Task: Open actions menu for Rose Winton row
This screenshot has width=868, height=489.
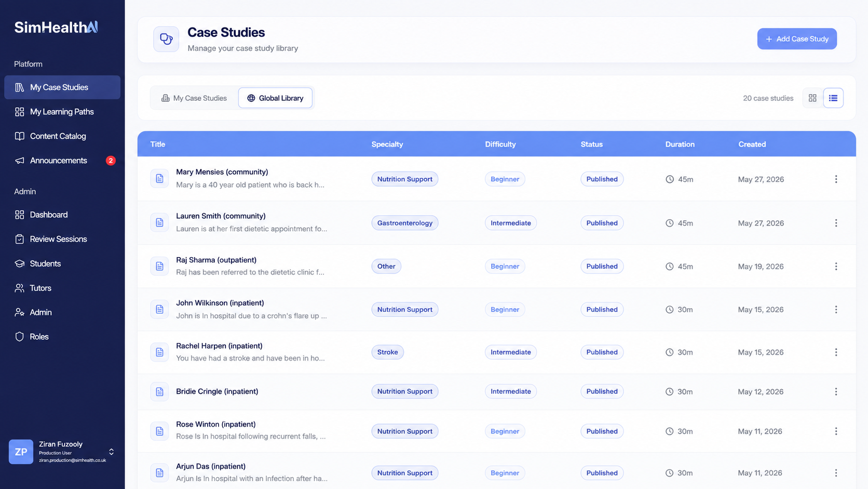Action: tap(836, 431)
